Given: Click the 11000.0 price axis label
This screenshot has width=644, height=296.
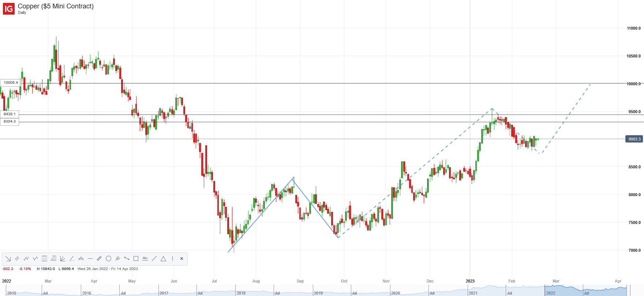Looking at the screenshot, I should (634, 28).
